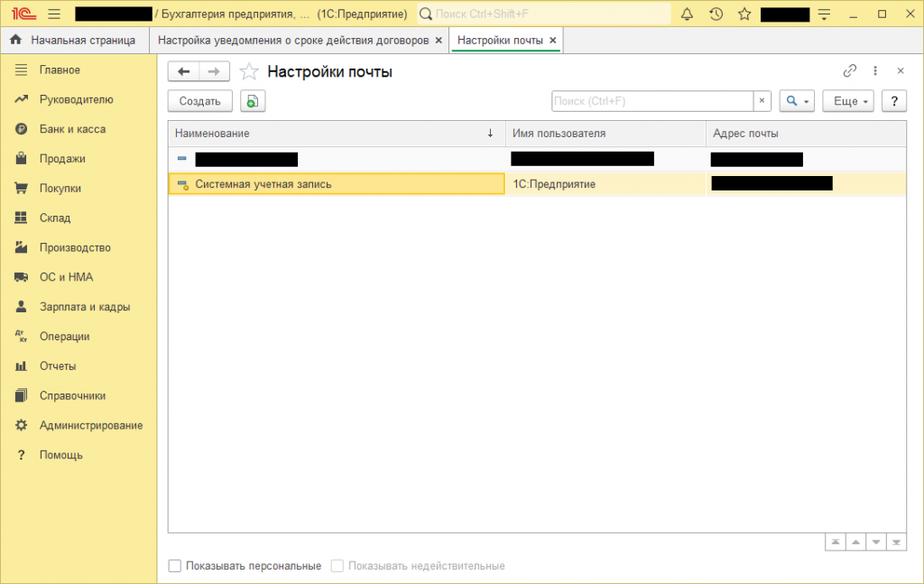The image size is (924, 584).
Task: Select the Настройки почты tab
Action: [500, 40]
